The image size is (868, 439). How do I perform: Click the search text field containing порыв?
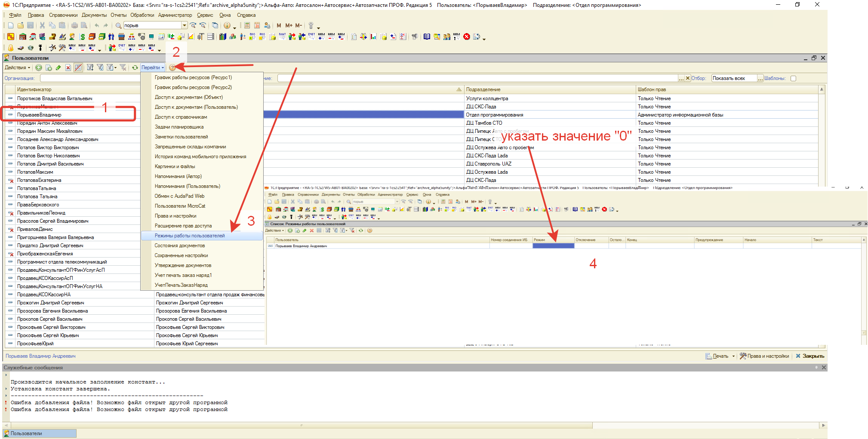click(x=153, y=25)
